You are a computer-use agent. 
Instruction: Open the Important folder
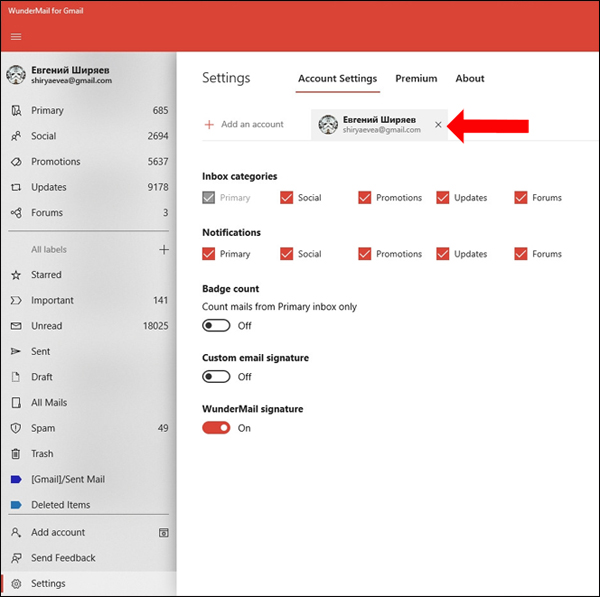coord(88,300)
